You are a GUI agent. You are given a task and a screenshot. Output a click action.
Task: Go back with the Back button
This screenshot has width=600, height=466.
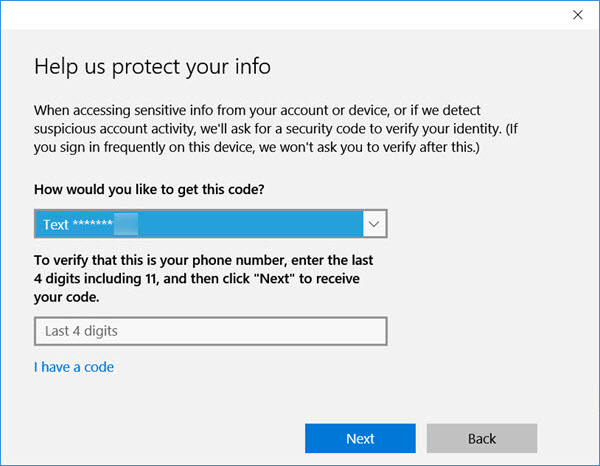[x=481, y=438]
